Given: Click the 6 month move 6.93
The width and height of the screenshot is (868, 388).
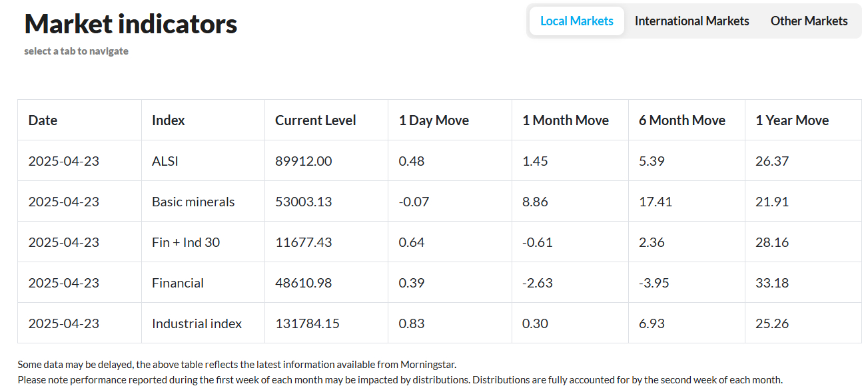Looking at the screenshot, I should click(x=651, y=323).
